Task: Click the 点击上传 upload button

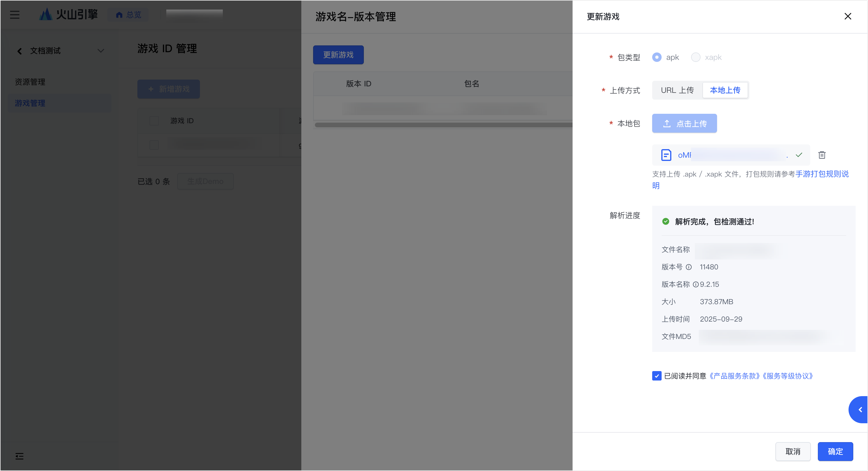Action: pyautogui.click(x=684, y=123)
